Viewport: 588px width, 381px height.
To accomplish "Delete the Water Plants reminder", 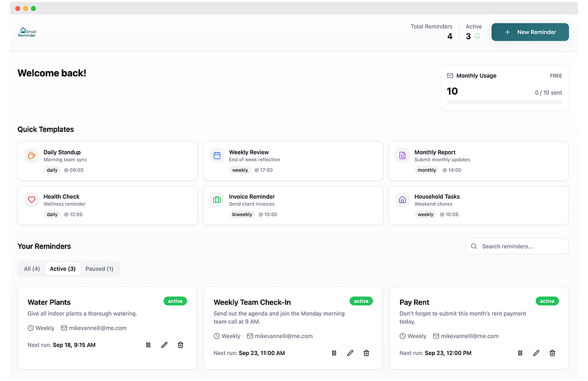I will coord(180,345).
